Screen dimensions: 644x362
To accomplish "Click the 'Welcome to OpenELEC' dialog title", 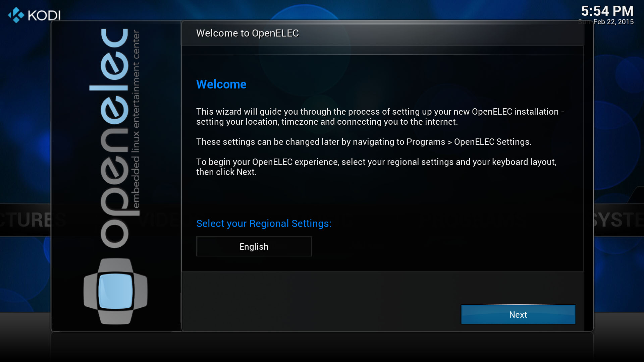I will pyautogui.click(x=247, y=33).
